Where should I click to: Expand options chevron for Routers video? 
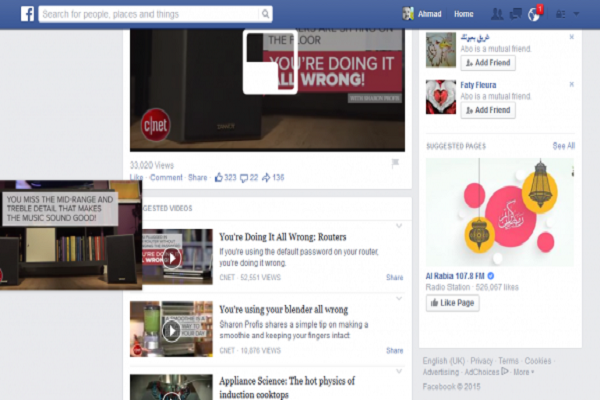[x=398, y=227]
